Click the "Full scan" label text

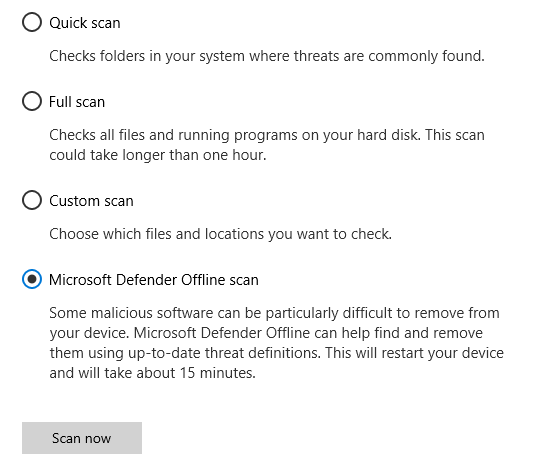77,102
